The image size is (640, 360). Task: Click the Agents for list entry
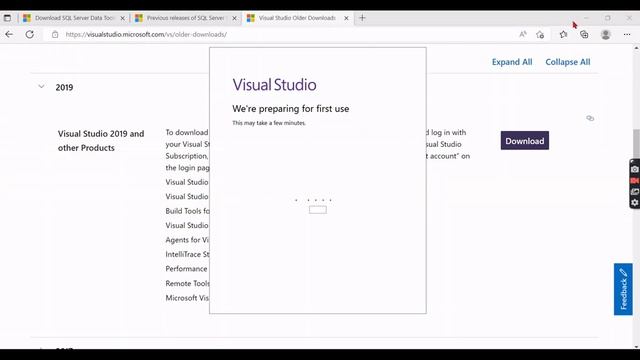click(x=187, y=240)
